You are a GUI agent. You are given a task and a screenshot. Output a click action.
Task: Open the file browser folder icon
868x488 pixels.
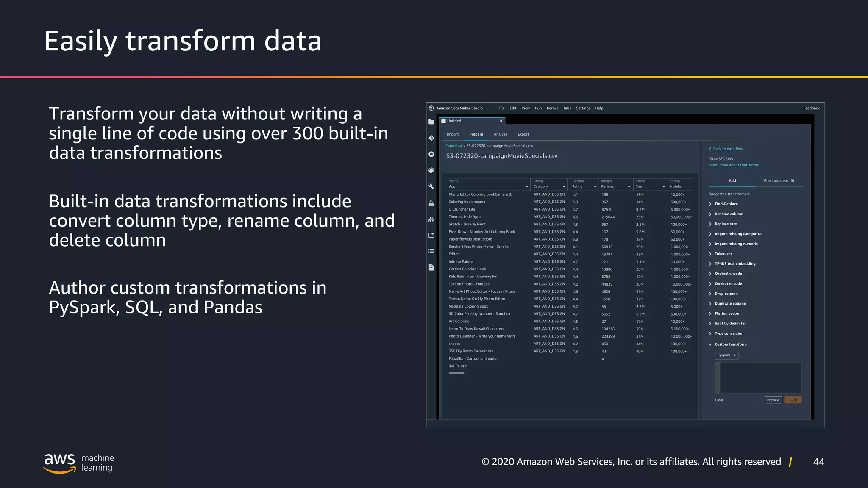[431, 122]
